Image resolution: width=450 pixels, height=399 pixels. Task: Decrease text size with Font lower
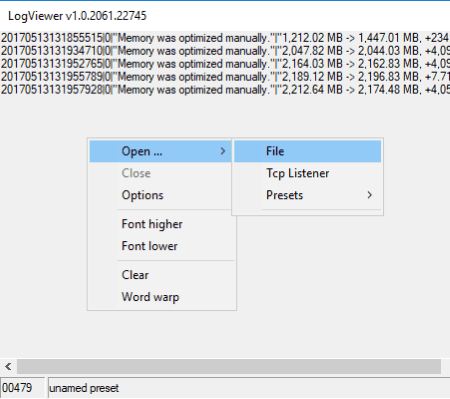[162, 246]
